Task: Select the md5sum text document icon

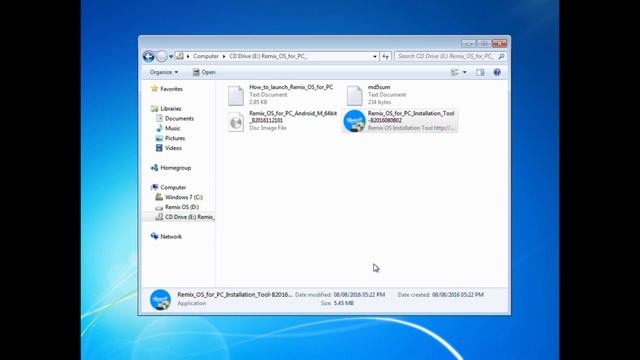Action: 354,96
